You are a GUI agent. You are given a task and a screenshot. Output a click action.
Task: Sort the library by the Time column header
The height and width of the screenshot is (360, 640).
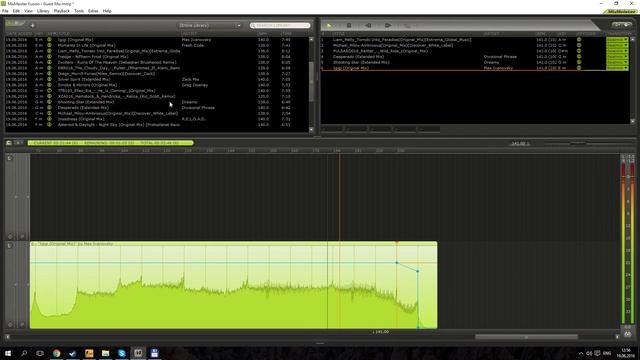(287, 34)
